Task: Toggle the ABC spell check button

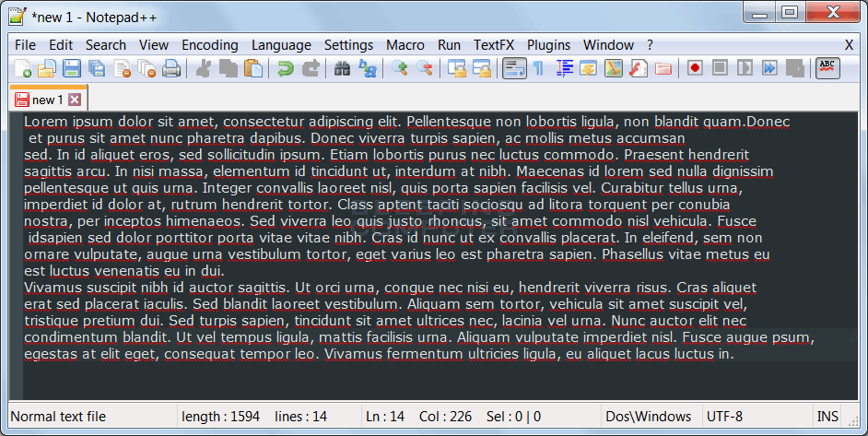Action: click(x=827, y=68)
